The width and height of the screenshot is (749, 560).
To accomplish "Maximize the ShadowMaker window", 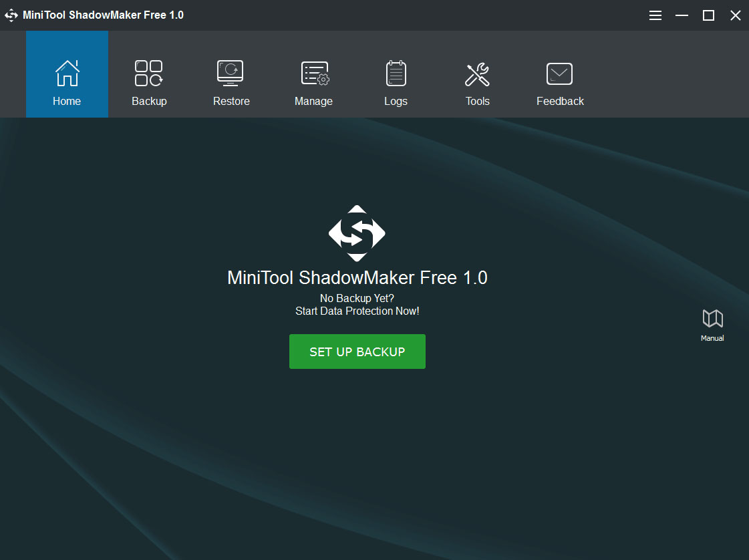I will [708, 15].
